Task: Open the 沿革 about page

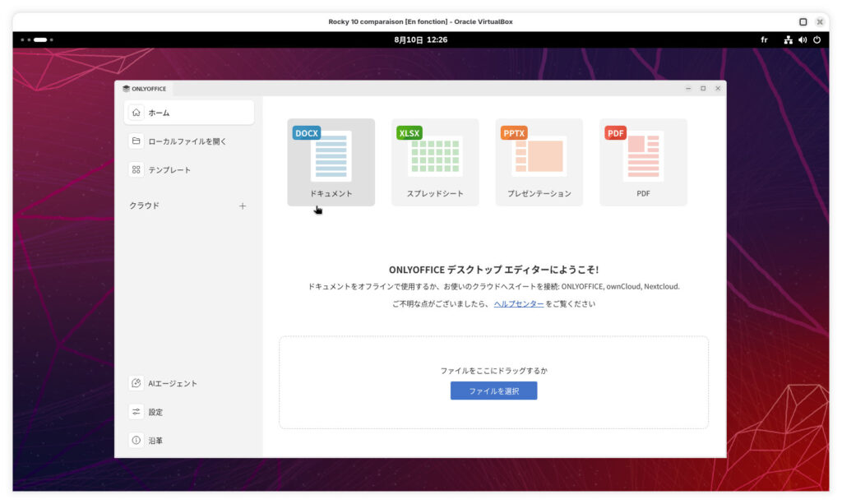Action: 189,440
